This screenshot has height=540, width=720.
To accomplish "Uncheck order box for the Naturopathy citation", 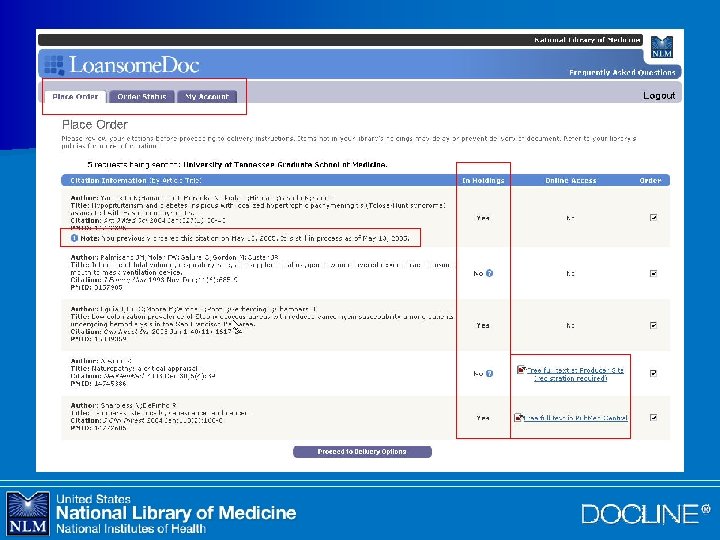I will point(653,373).
